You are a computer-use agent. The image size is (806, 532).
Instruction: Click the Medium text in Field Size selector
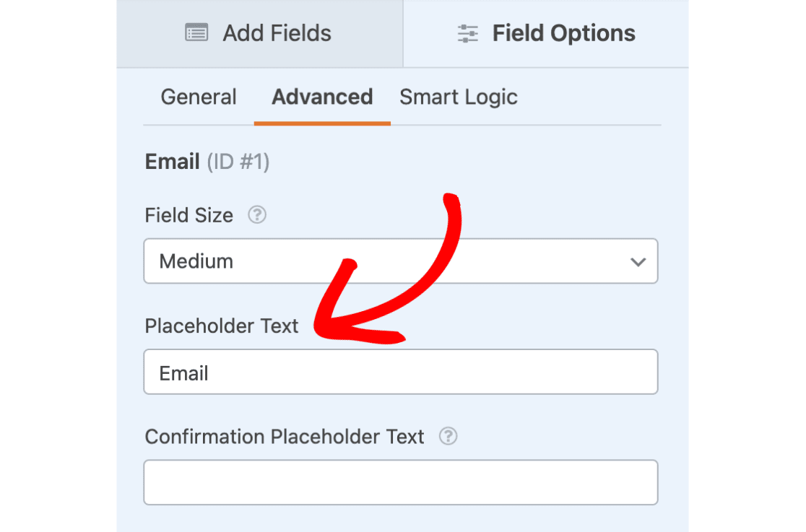tap(196, 261)
